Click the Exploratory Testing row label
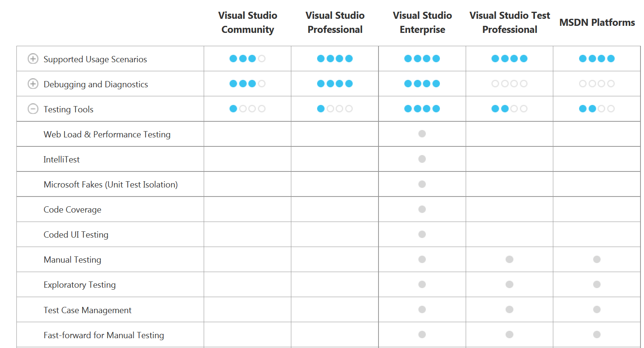This screenshot has height=348, width=644. point(80,285)
